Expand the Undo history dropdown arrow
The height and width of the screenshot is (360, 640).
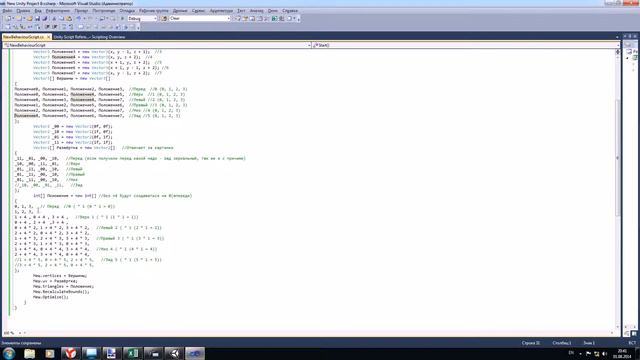click(84, 18)
